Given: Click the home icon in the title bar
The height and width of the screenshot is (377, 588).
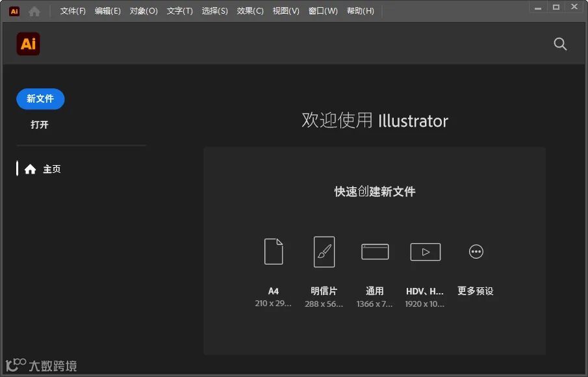Looking at the screenshot, I should point(34,11).
